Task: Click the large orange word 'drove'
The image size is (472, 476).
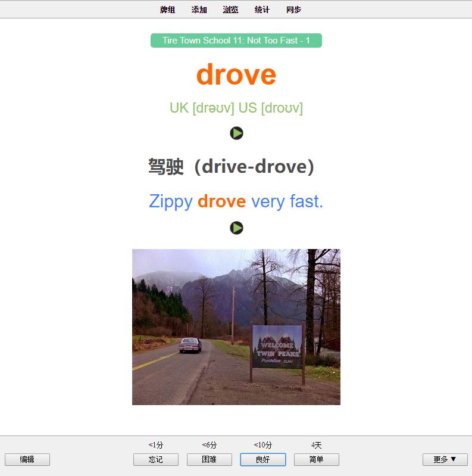Action: (x=236, y=74)
